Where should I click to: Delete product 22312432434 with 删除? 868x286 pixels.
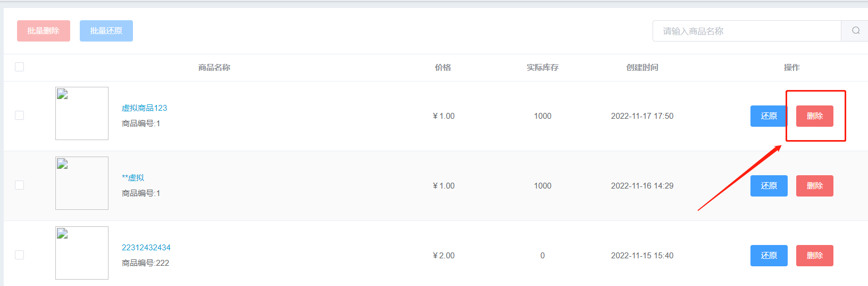click(x=815, y=256)
